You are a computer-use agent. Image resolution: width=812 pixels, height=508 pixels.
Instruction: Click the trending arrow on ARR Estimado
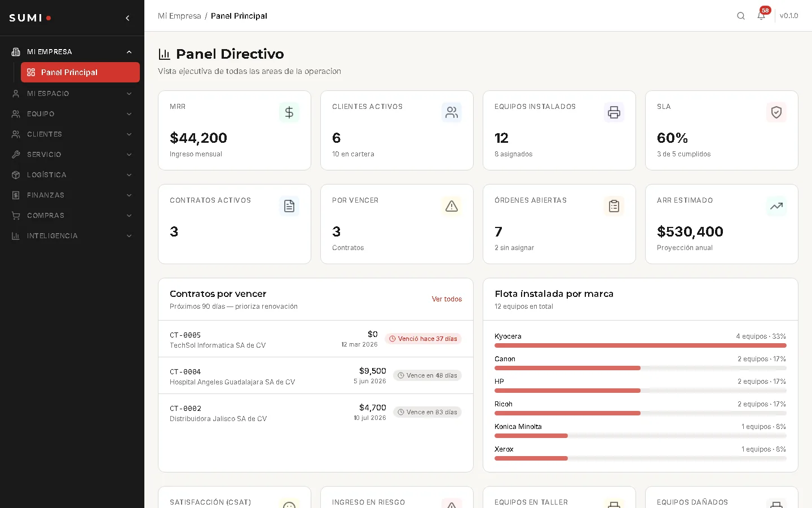[x=776, y=206]
